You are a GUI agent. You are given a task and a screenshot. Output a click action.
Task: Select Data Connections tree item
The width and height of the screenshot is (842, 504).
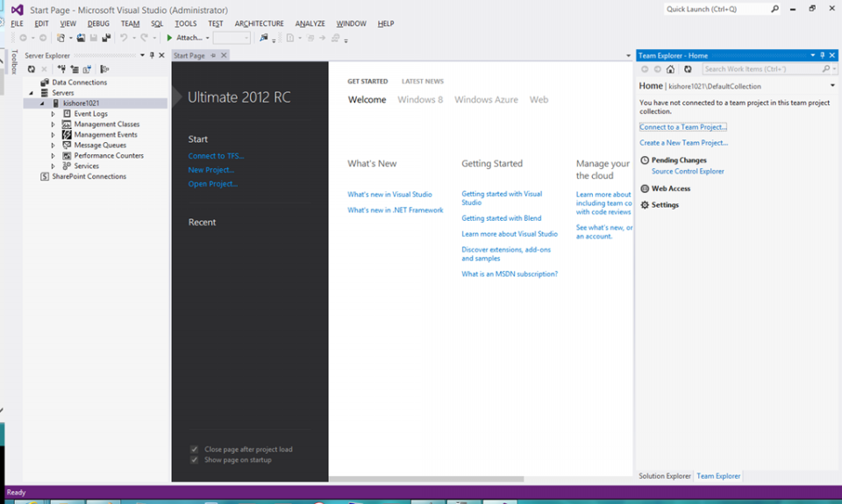point(80,82)
